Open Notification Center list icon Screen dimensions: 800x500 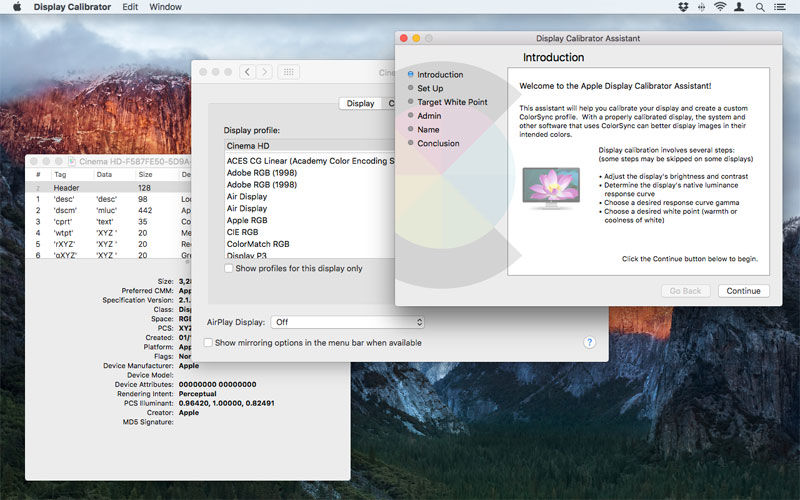coord(780,7)
